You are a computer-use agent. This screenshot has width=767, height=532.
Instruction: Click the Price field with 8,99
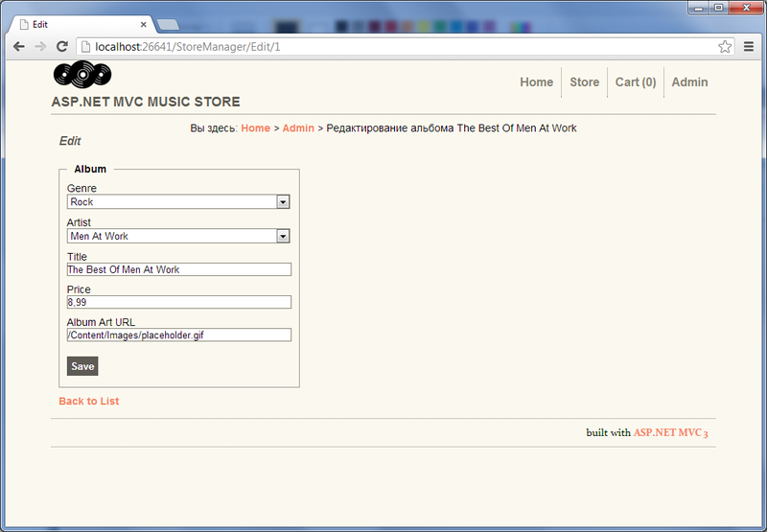click(x=179, y=302)
